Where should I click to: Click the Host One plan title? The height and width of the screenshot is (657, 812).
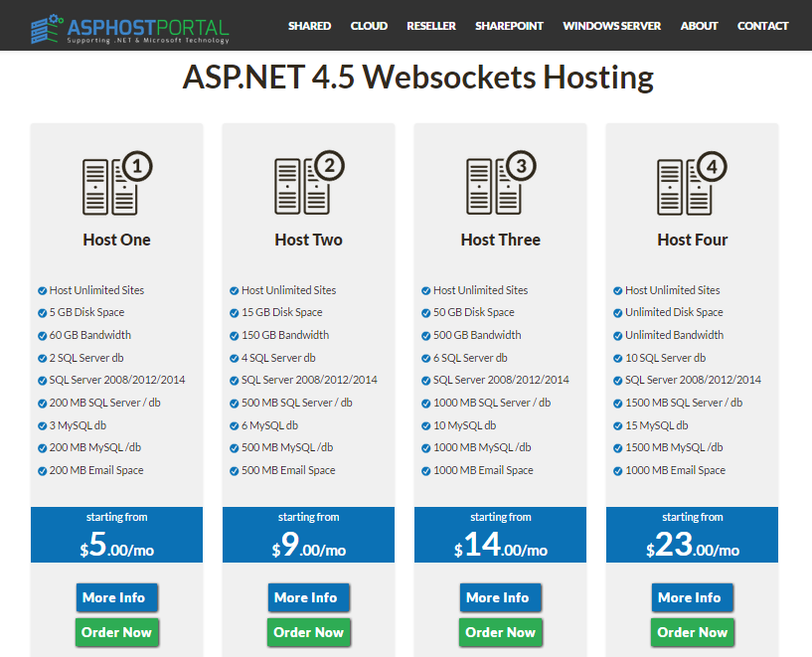[117, 240]
